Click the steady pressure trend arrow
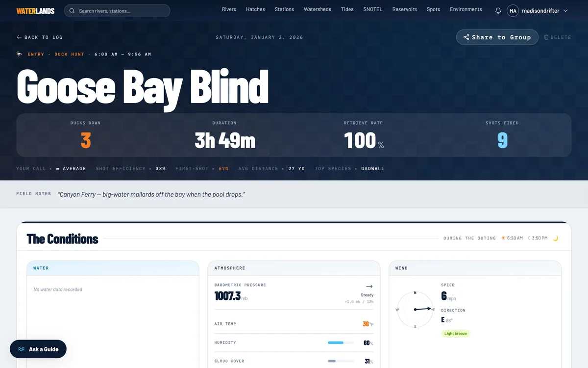This screenshot has height=368, width=588. point(369,287)
